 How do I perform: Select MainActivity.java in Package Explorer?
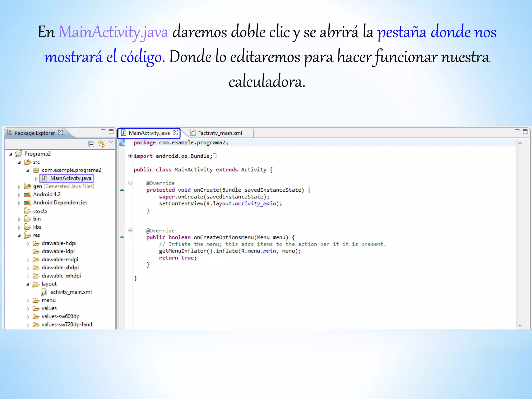tap(66, 178)
